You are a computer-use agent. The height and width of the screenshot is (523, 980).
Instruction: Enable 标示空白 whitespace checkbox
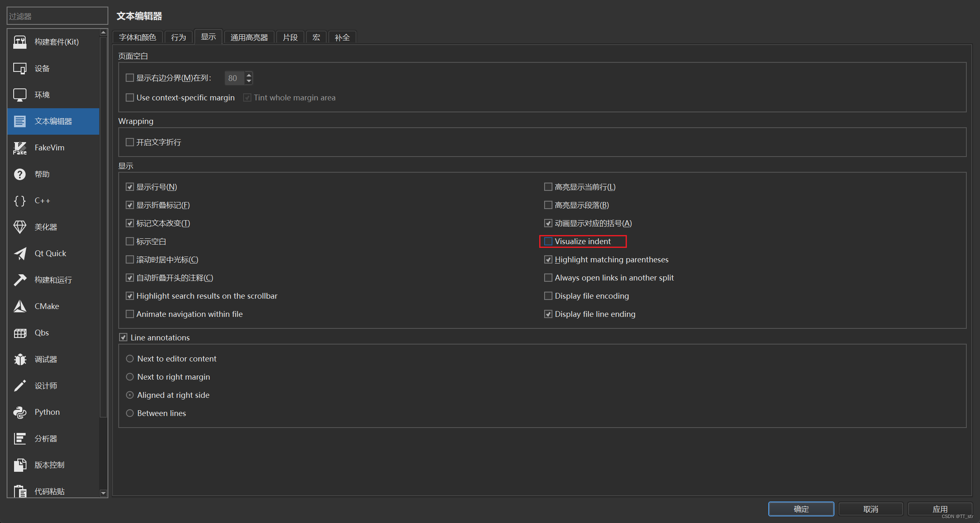(x=130, y=241)
